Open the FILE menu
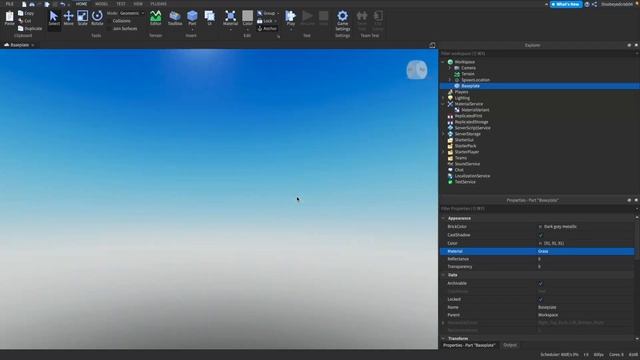Screen dimensions: 640x360 pos(9,4)
